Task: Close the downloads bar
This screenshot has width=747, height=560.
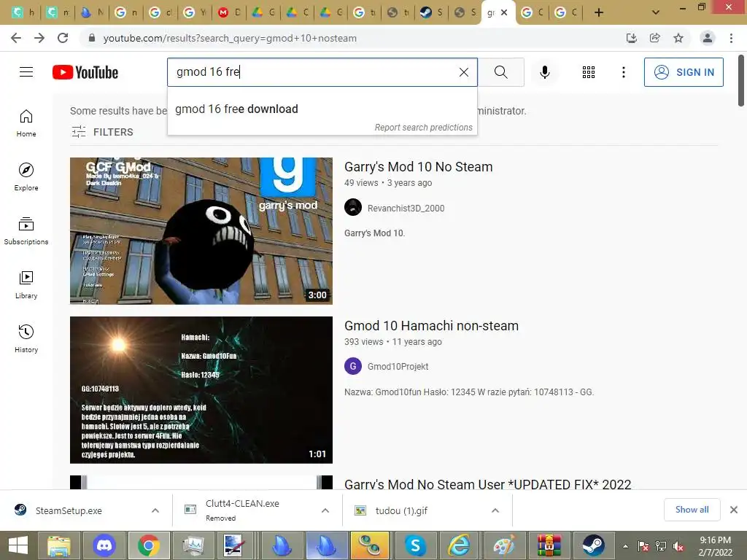Action: [x=734, y=510]
